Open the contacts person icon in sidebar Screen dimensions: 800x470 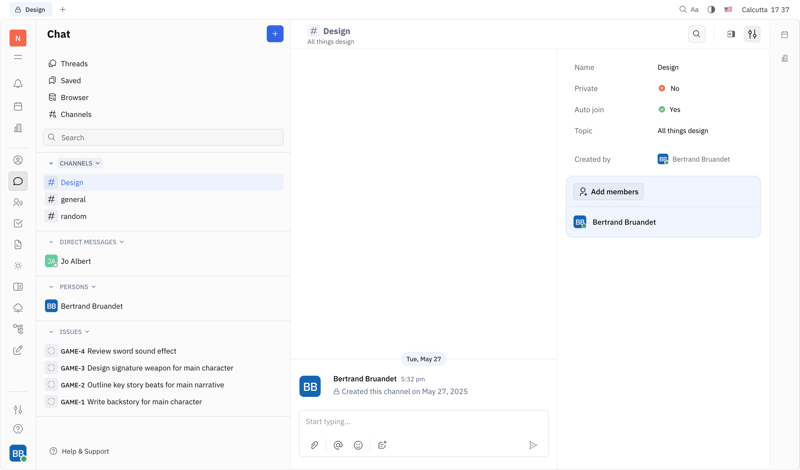(x=18, y=160)
